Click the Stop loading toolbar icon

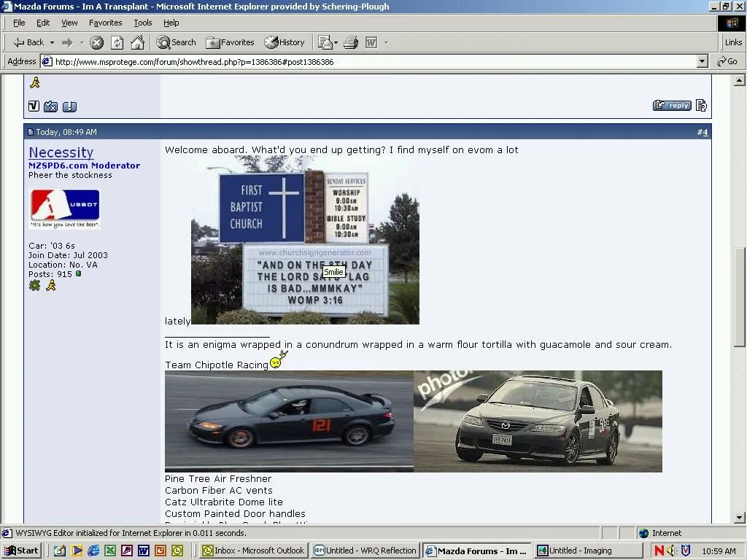96,42
